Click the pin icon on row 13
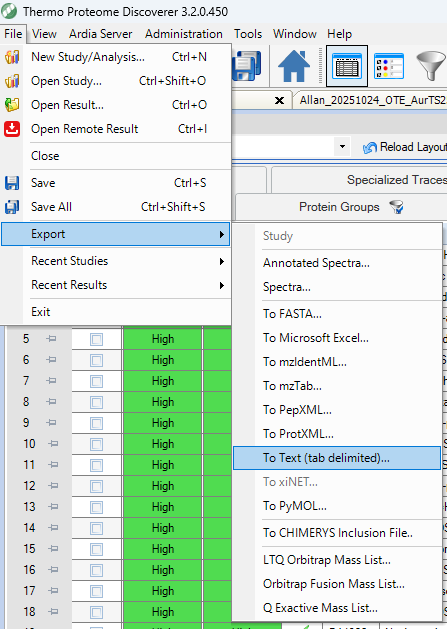The width and height of the screenshot is (447, 629). tap(53, 507)
